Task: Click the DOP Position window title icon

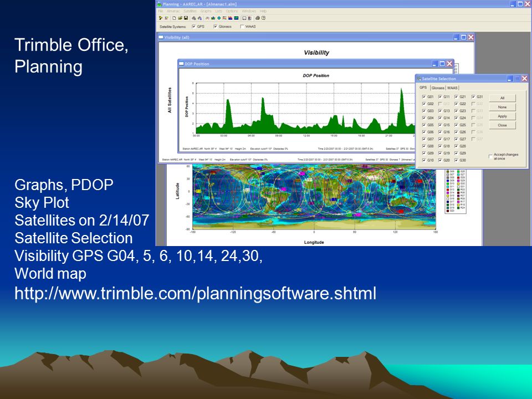Action: click(181, 63)
